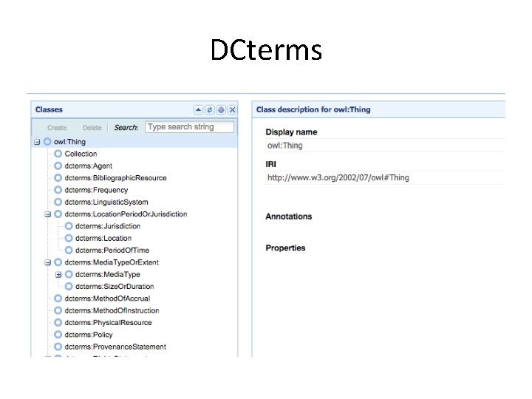
Task: Click the circle icon beside Collection
Action: pyautogui.click(x=58, y=154)
